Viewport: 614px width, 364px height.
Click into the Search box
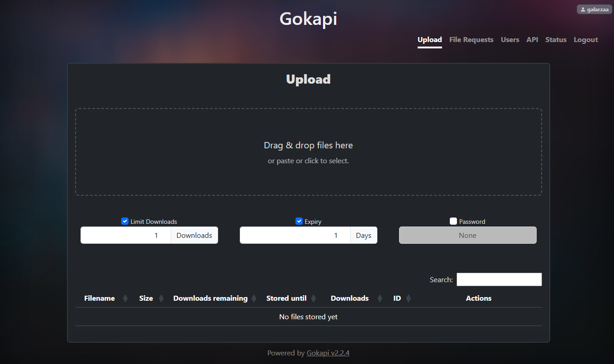tap(499, 279)
